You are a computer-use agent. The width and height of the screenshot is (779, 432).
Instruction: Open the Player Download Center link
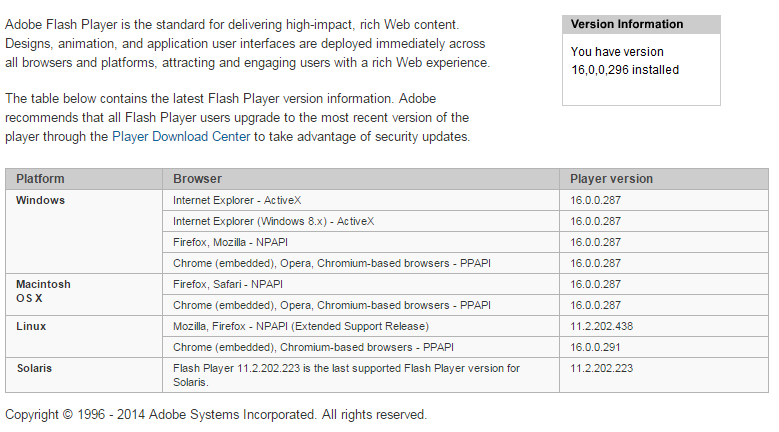pyautogui.click(x=181, y=137)
